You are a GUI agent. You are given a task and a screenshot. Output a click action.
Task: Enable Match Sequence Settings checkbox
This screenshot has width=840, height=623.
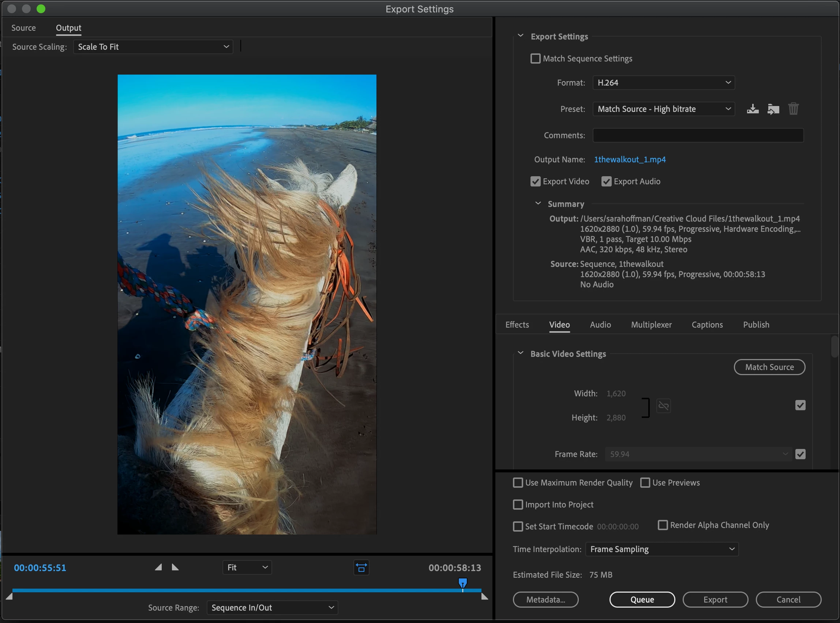[535, 58]
